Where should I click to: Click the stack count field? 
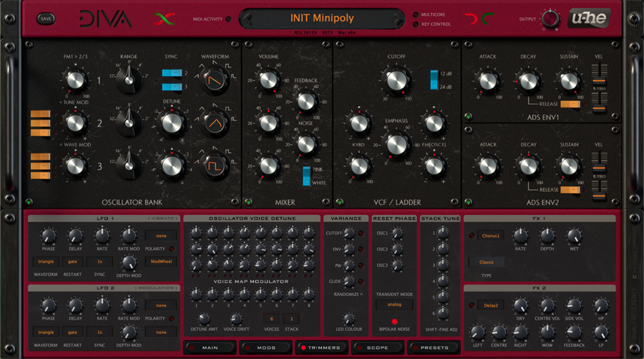(x=292, y=319)
